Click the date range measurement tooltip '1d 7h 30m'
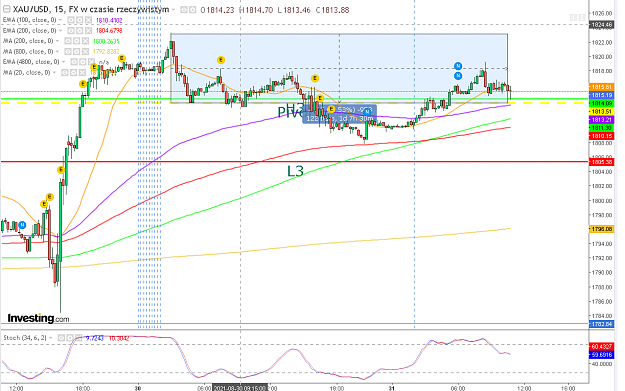 click(339, 114)
